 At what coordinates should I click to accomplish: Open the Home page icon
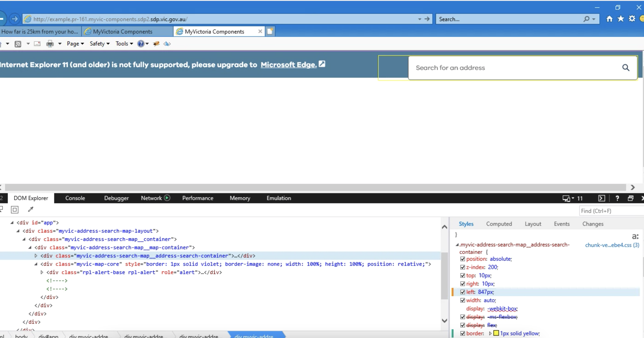click(x=610, y=19)
